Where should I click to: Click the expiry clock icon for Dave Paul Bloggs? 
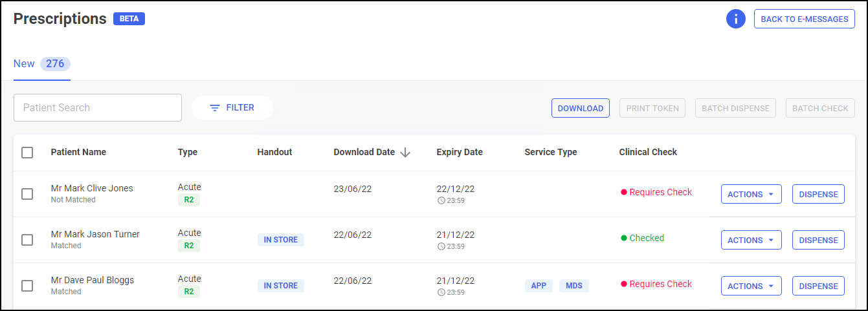[x=441, y=292]
